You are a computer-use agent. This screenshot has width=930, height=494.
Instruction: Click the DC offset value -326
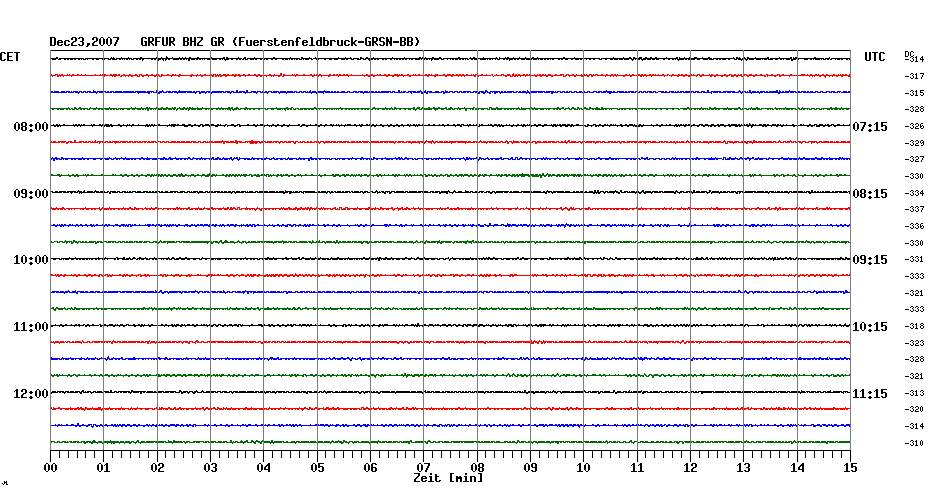(x=915, y=126)
